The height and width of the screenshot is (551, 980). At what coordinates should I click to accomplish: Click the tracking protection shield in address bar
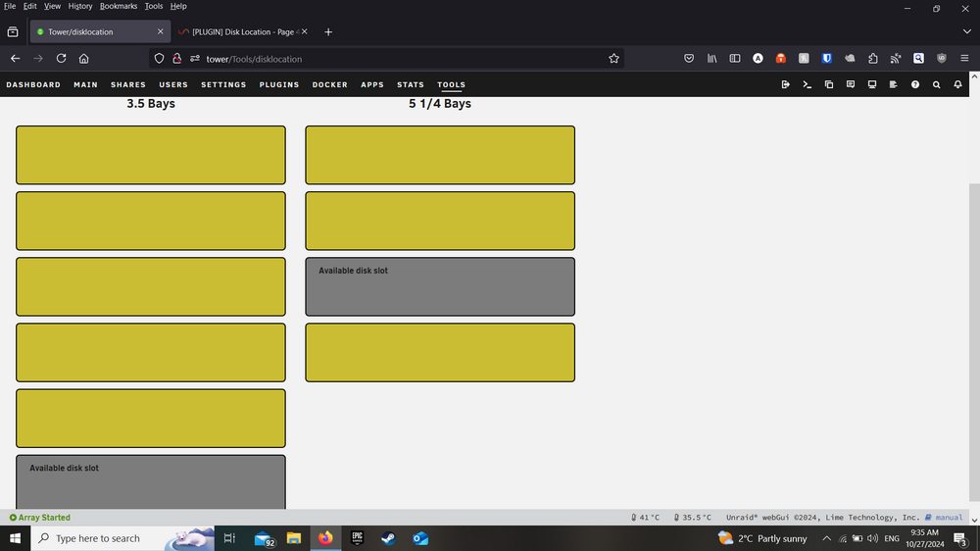(x=159, y=58)
